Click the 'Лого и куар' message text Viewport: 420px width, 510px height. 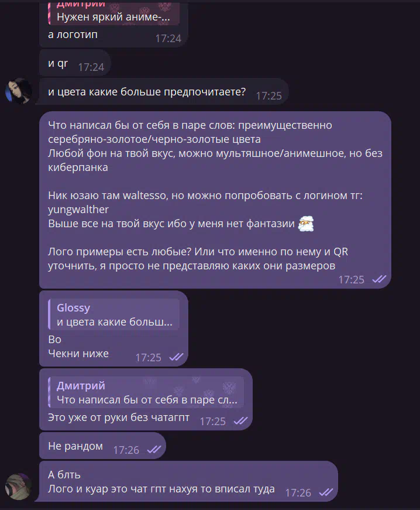pyautogui.click(x=161, y=489)
